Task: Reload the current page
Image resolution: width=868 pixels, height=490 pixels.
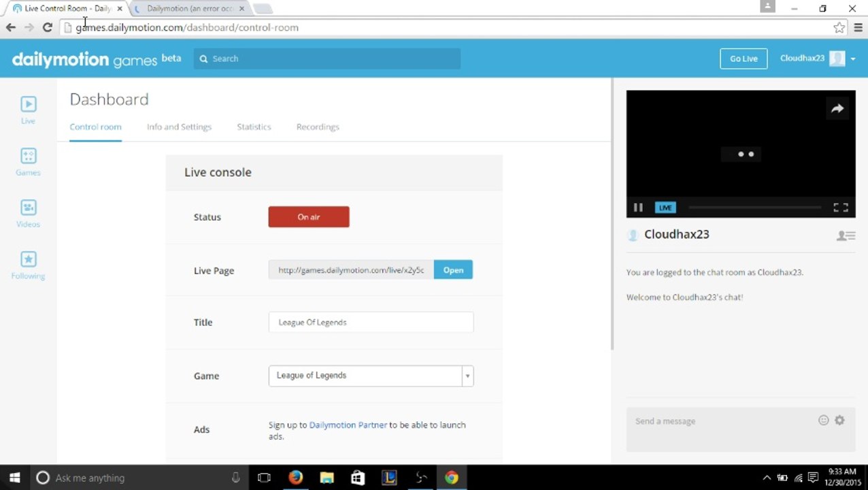Action: (47, 27)
